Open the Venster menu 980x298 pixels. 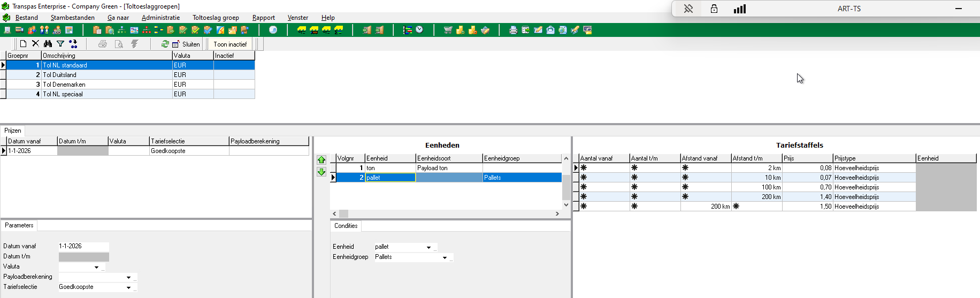[x=298, y=18]
